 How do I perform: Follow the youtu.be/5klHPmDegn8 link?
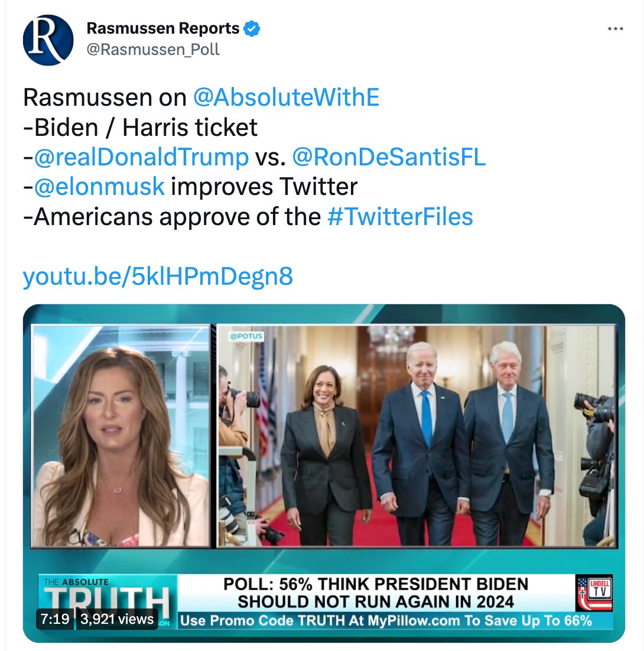(158, 276)
